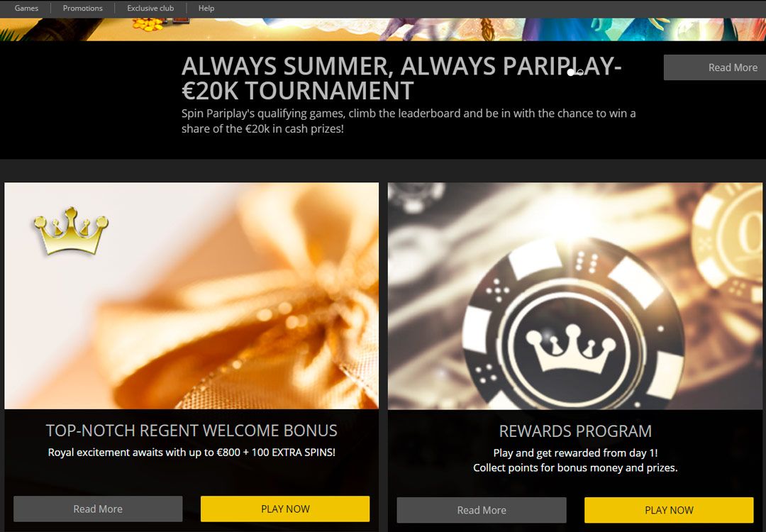The width and height of the screenshot is (766, 532).
Task: Click PLAY NOW under Rewards Program
Action: tap(670, 510)
